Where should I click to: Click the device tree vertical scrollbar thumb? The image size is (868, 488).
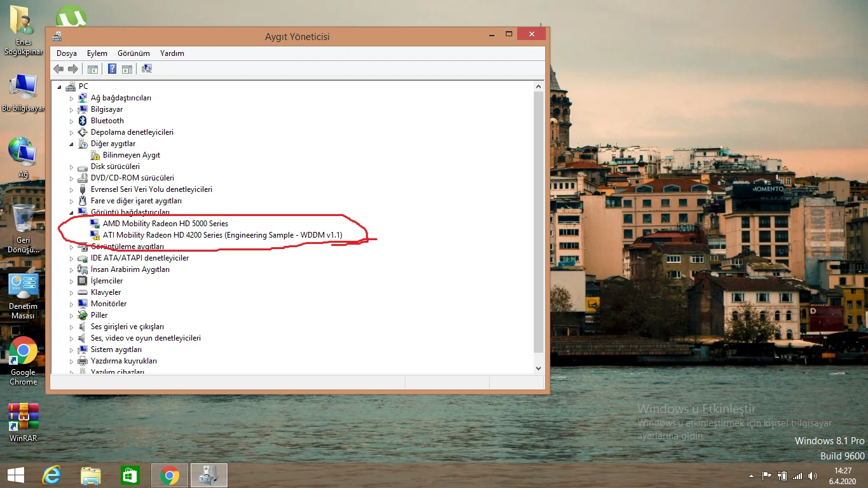[x=539, y=222]
